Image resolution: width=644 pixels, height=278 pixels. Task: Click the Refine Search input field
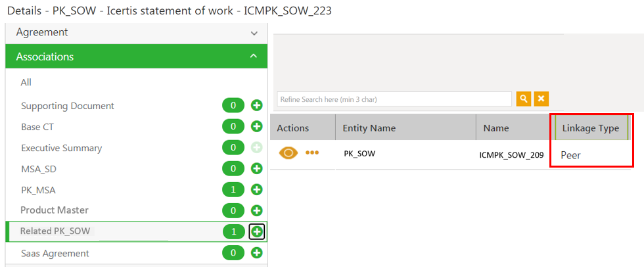point(394,99)
